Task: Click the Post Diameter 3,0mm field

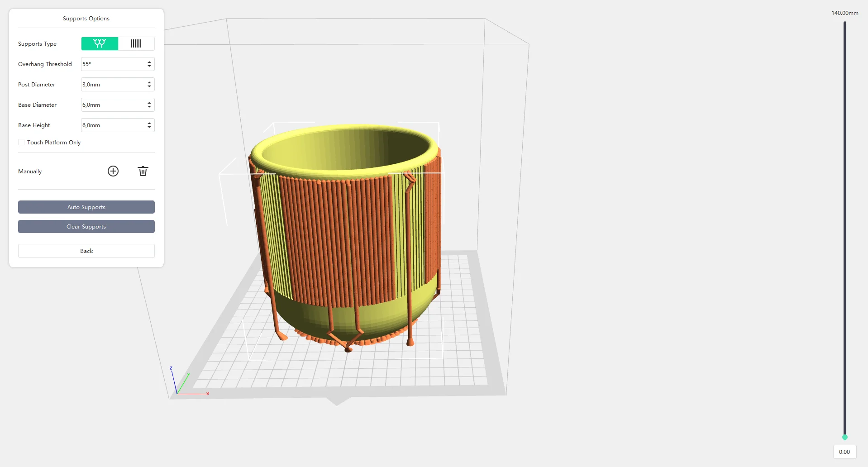Action: (x=118, y=85)
